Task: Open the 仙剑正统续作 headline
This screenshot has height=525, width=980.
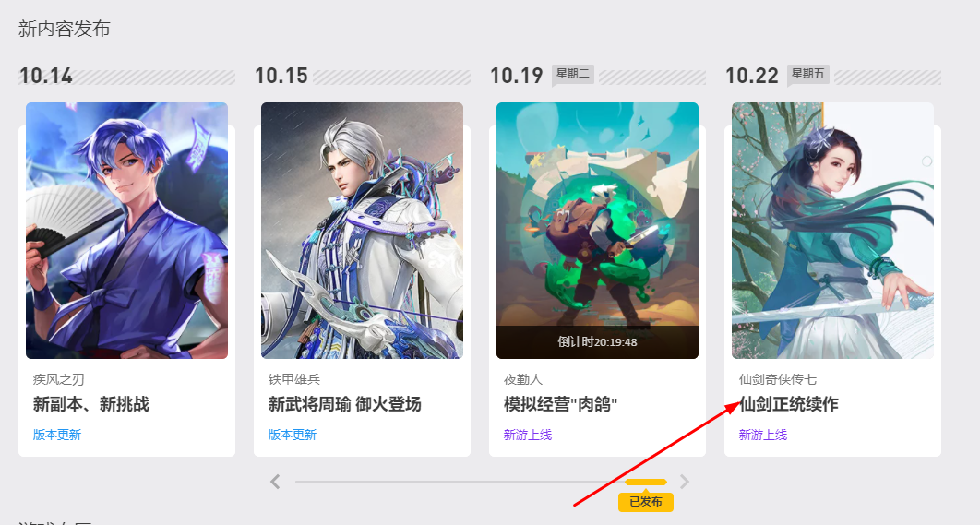Action: pos(789,404)
